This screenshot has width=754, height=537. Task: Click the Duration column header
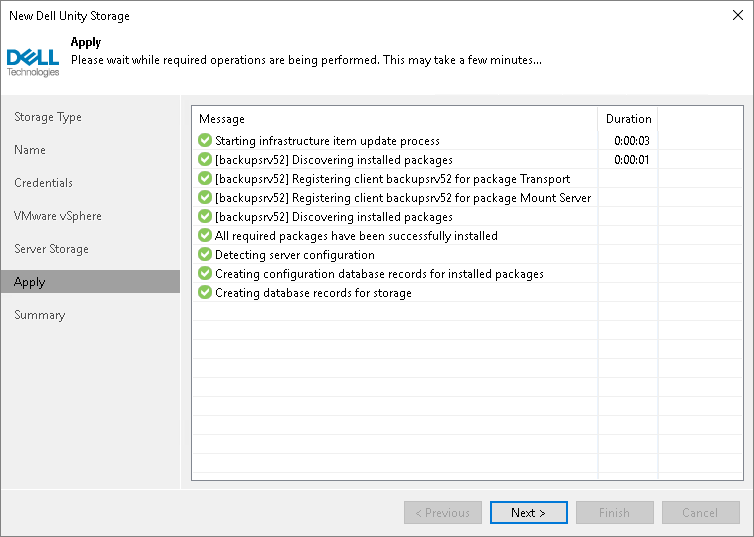[628, 119]
